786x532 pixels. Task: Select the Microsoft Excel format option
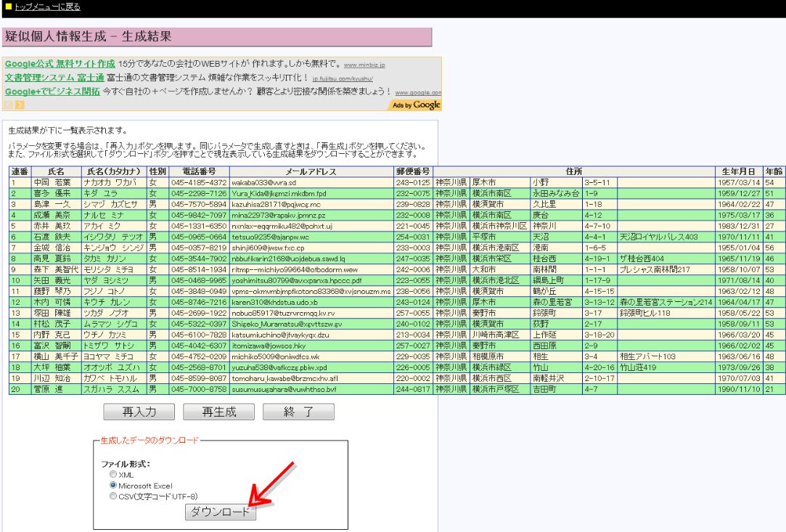pos(112,486)
